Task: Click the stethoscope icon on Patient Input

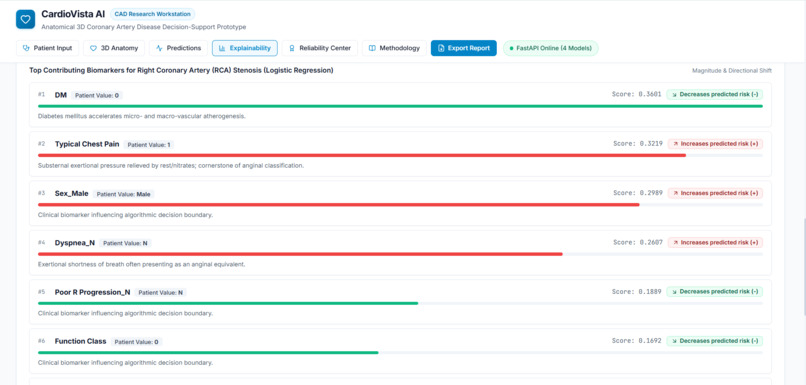Action: [x=26, y=48]
